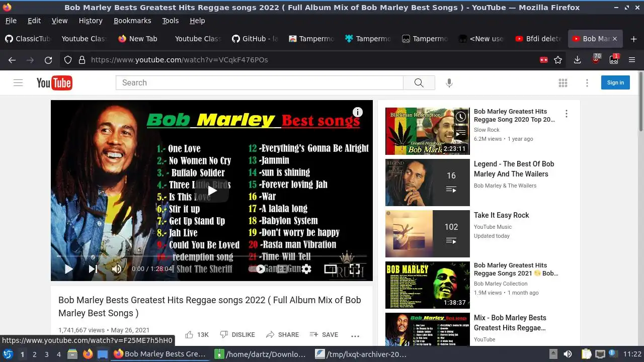
Task: Open a new browser tab with plus
Action: pyautogui.click(x=633, y=39)
